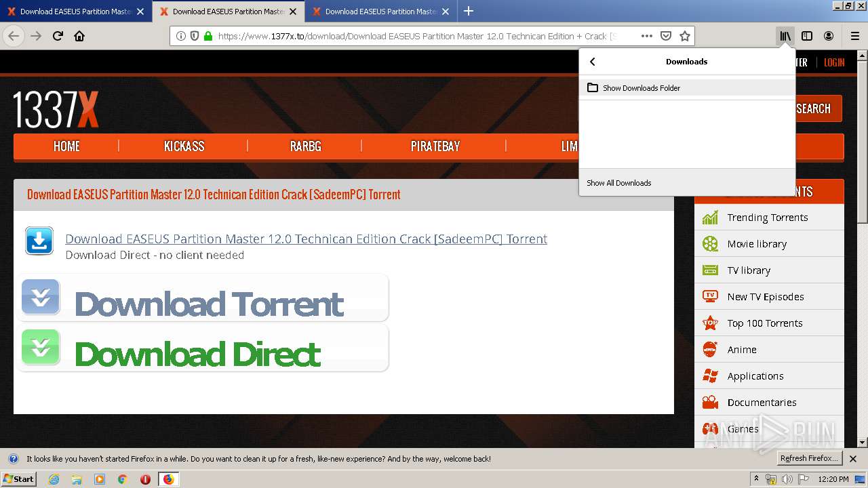Click the volume icon in system tray
The image size is (868, 488).
787,479
